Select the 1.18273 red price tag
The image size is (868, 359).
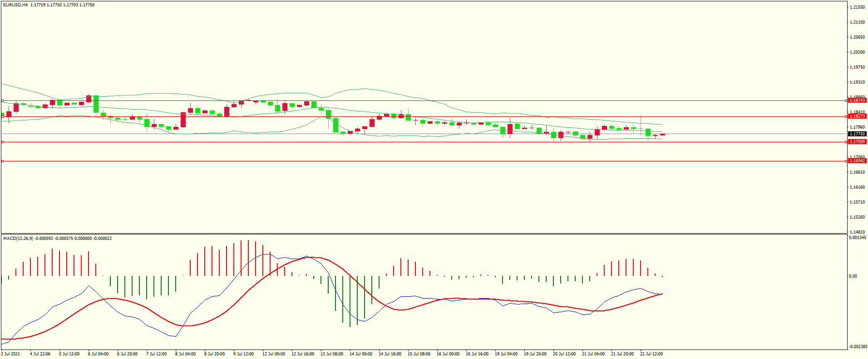click(x=857, y=116)
